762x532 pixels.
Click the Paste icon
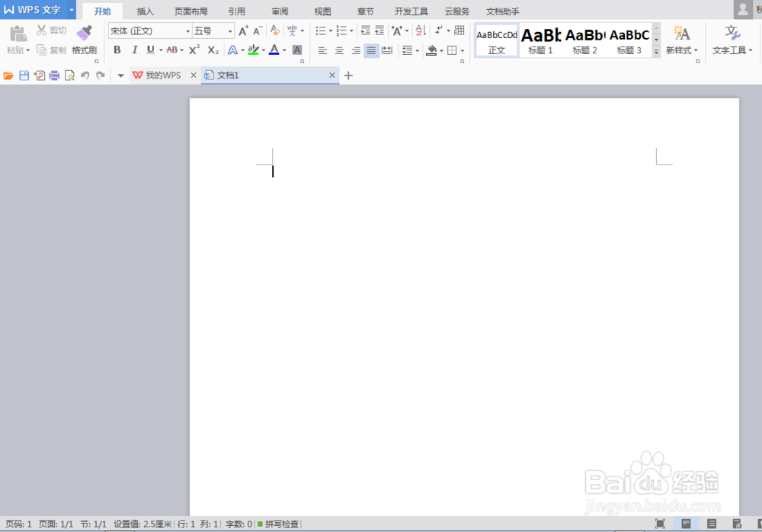pyautogui.click(x=18, y=34)
